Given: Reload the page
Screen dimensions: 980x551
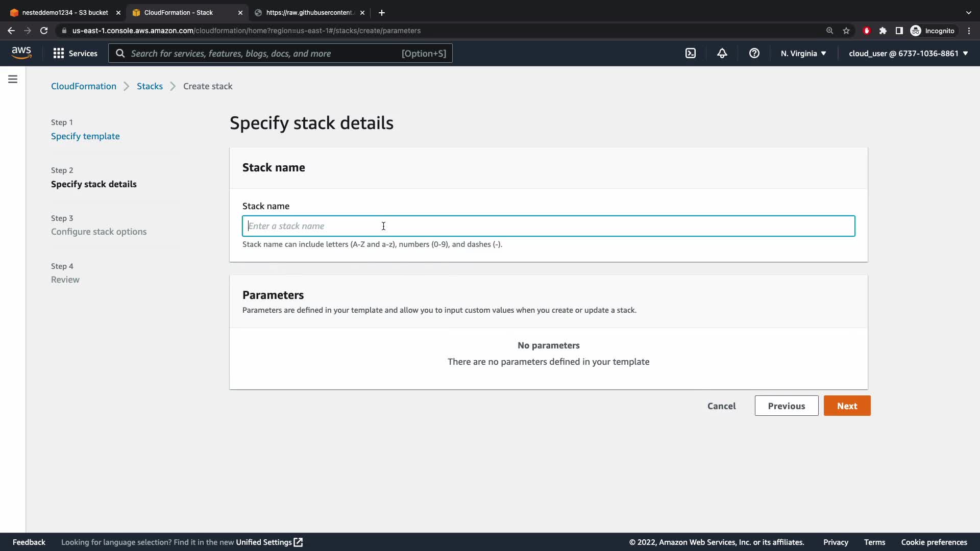Looking at the screenshot, I should 44,31.
